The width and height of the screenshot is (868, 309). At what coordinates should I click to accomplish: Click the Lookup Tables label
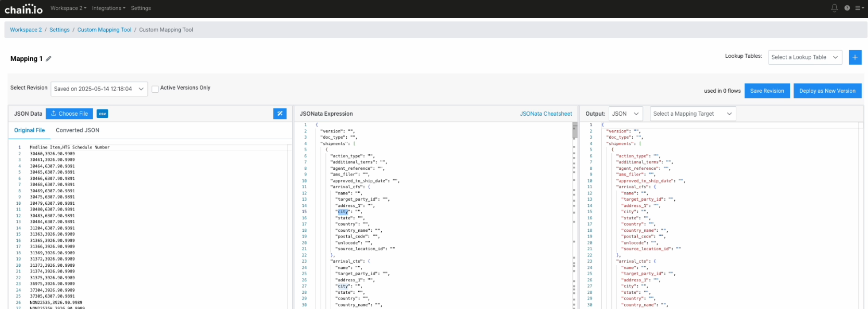pyautogui.click(x=744, y=56)
